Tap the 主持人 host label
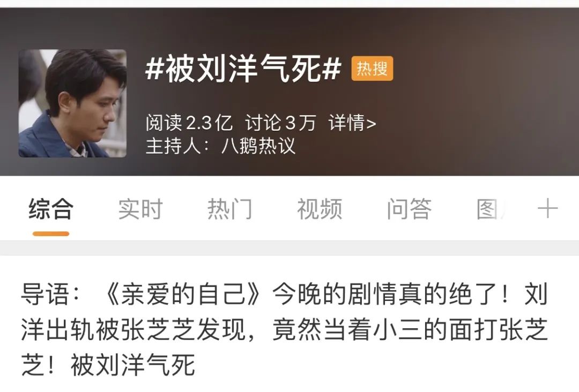This screenshot has width=579, height=392. pos(173,146)
